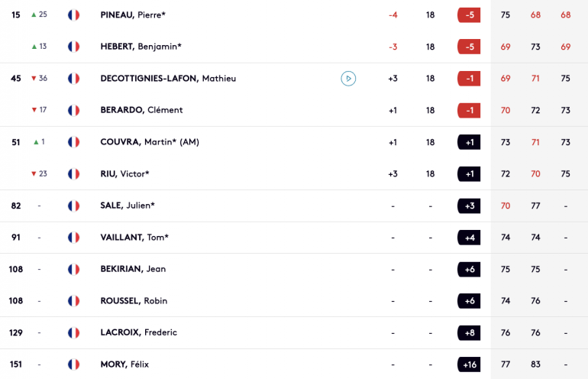Click Mory's +16 total score badge
The width and height of the screenshot is (588, 379).
[x=469, y=364]
